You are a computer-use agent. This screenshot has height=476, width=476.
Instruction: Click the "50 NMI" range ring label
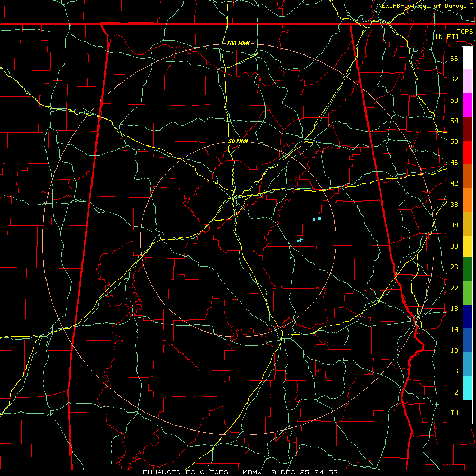tap(238, 141)
